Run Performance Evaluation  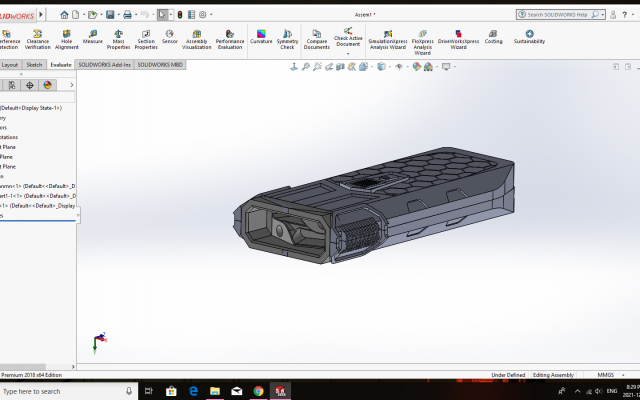click(x=230, y=40)
